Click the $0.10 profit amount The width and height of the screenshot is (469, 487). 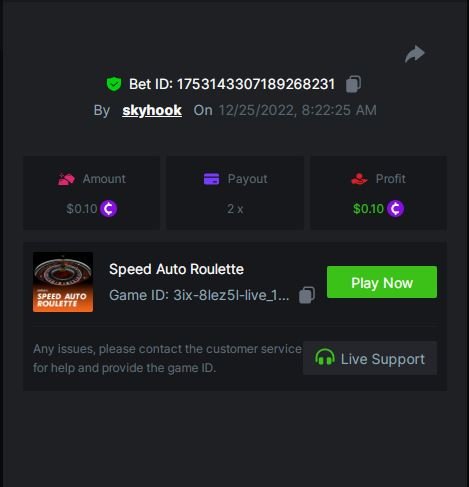click(368, 209)
